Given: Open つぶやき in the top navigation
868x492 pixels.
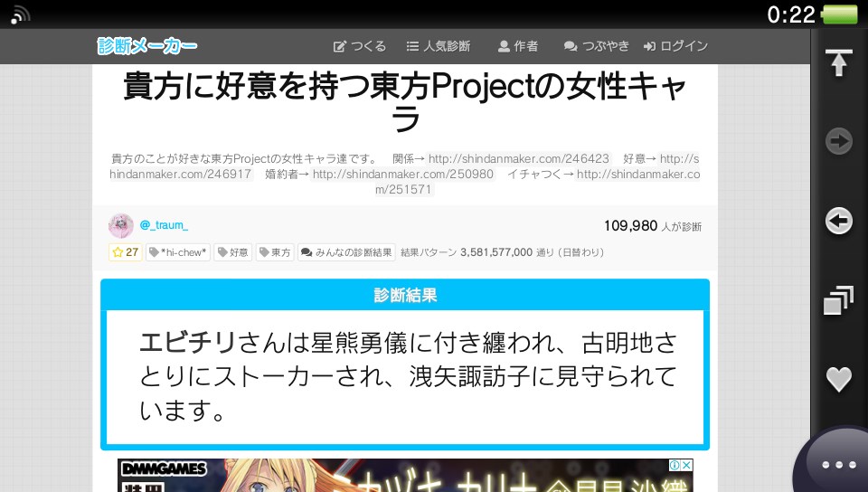Looking at the screenshot, I should tap(597, 46).
